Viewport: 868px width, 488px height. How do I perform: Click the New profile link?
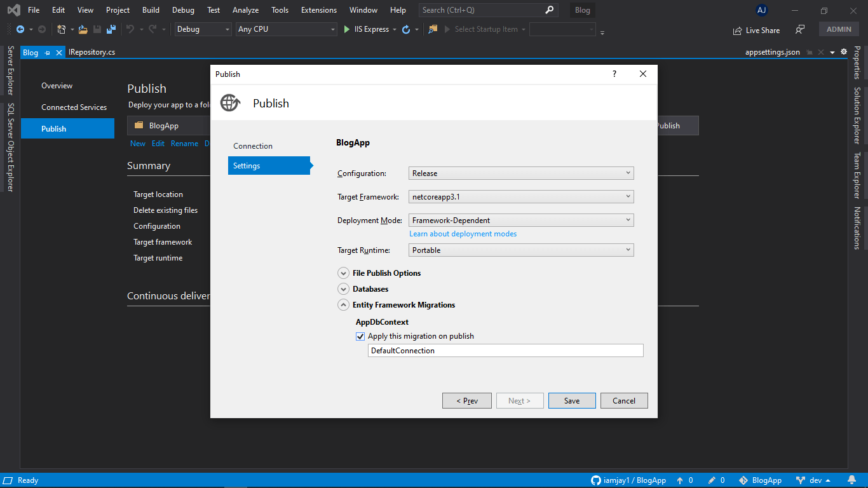click(138, 144)
